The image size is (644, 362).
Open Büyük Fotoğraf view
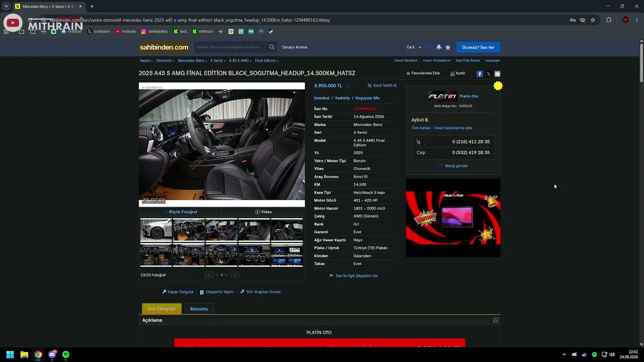(x=180, y=212)
